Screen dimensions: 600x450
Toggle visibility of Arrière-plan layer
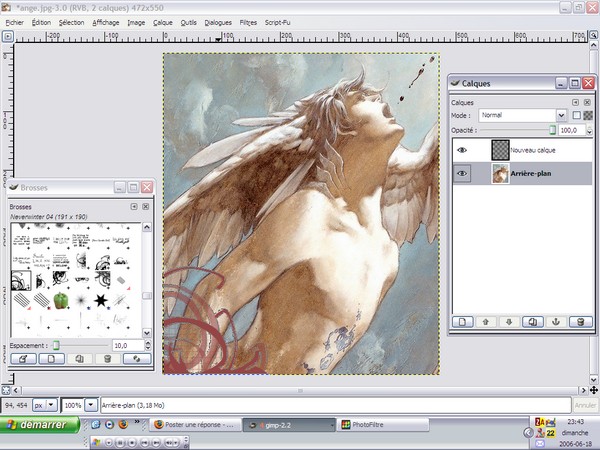point(462,173)
